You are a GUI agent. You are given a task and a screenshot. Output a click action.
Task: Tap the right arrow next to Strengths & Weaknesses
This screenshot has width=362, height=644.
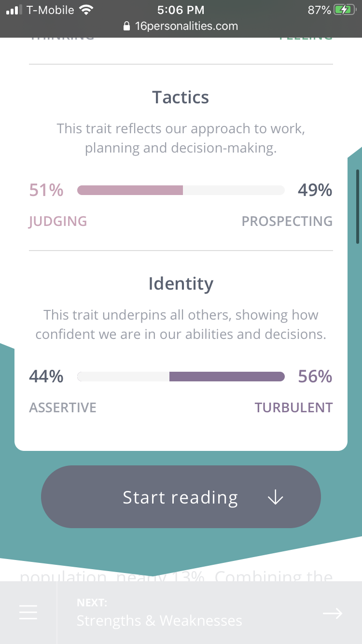click(333, 613)
